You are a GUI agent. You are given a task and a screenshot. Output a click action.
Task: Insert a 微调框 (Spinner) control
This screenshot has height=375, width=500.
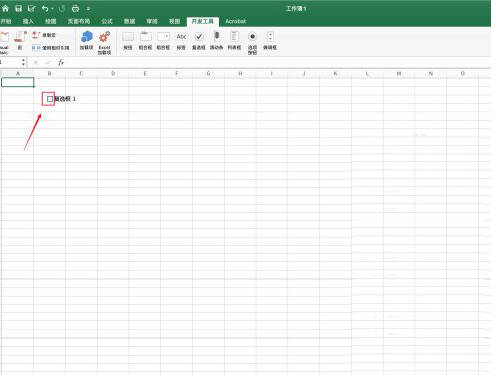point(270,41)
